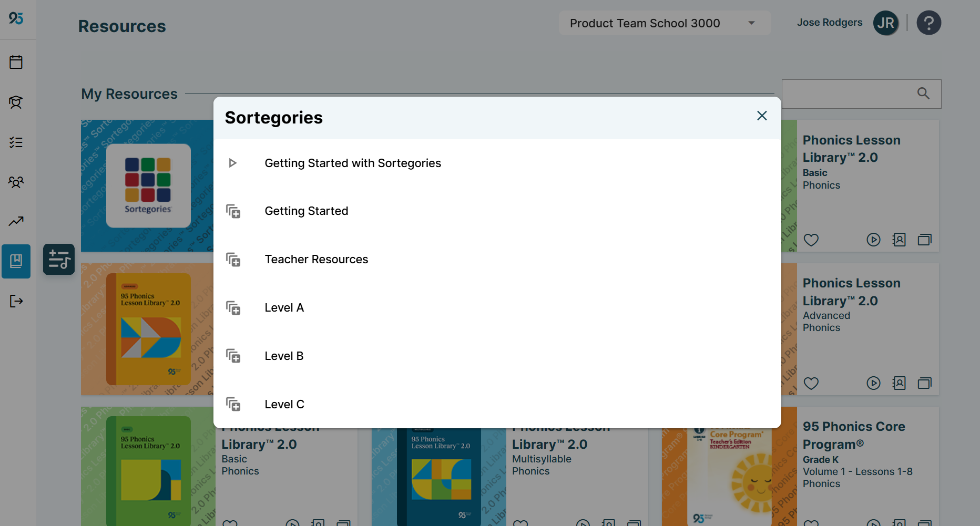Click the search magnifier icon
This screenshot has width=980, height=526.
point(923,94)
